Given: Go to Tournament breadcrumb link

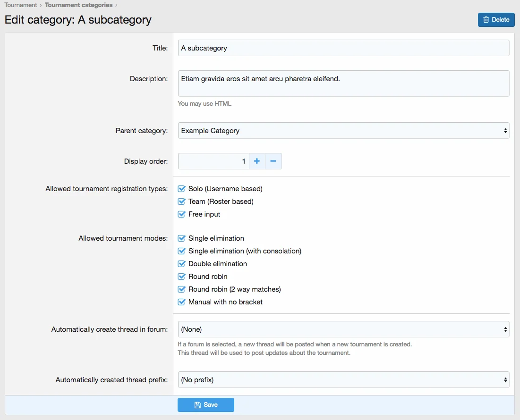Looking at the screenshot, I should pos(21,5).
